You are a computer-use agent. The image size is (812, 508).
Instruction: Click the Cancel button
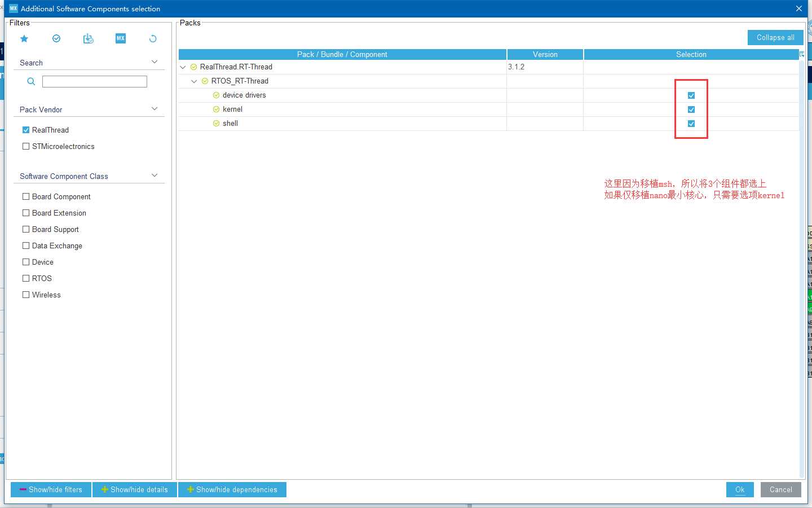[x=781, y=489]
